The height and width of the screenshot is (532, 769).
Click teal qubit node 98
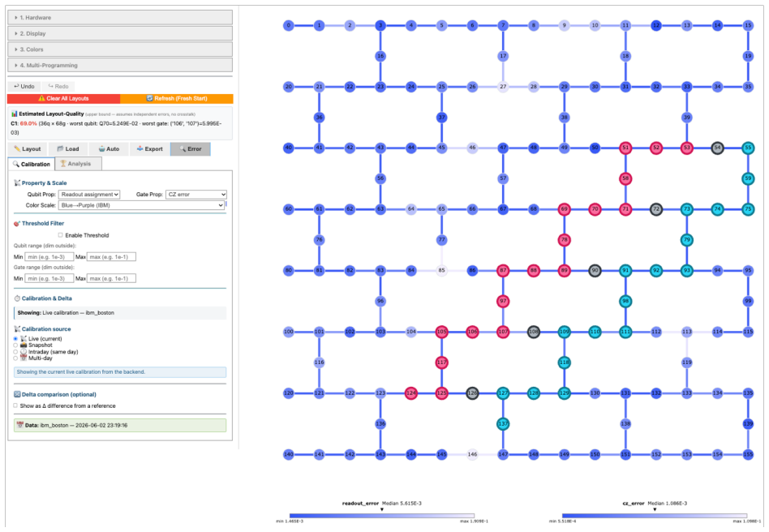pyautogui.click(x=625, y=301)
